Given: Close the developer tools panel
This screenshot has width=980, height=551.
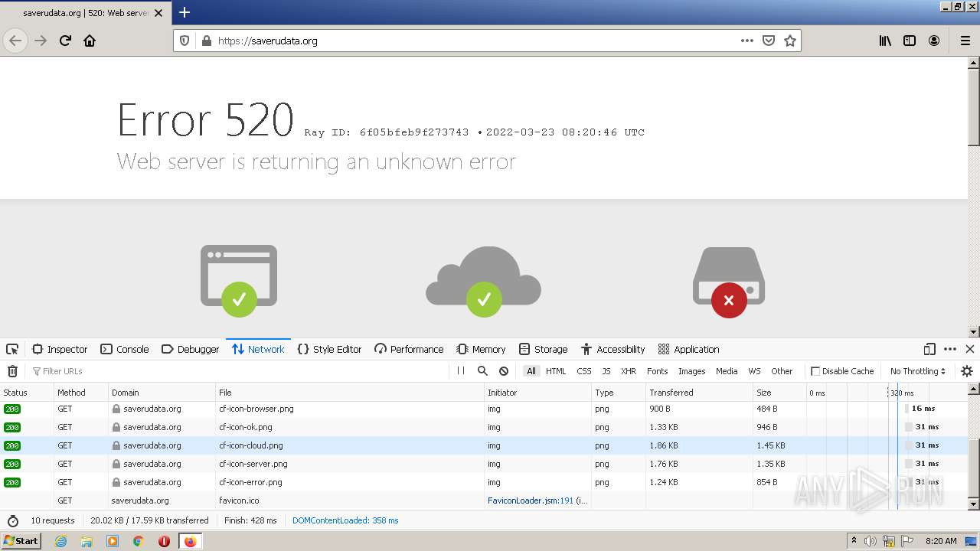Looking at the screenshot, I should 969,349.
